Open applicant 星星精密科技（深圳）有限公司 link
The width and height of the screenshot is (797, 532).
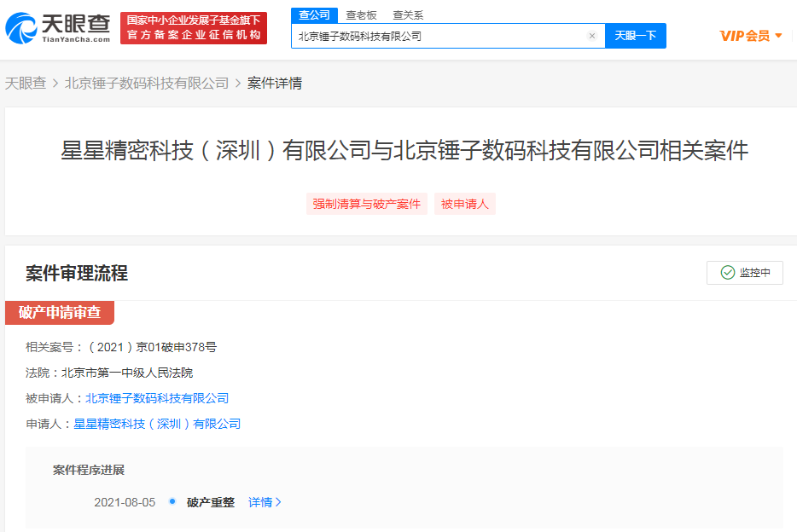click(157, 424)
